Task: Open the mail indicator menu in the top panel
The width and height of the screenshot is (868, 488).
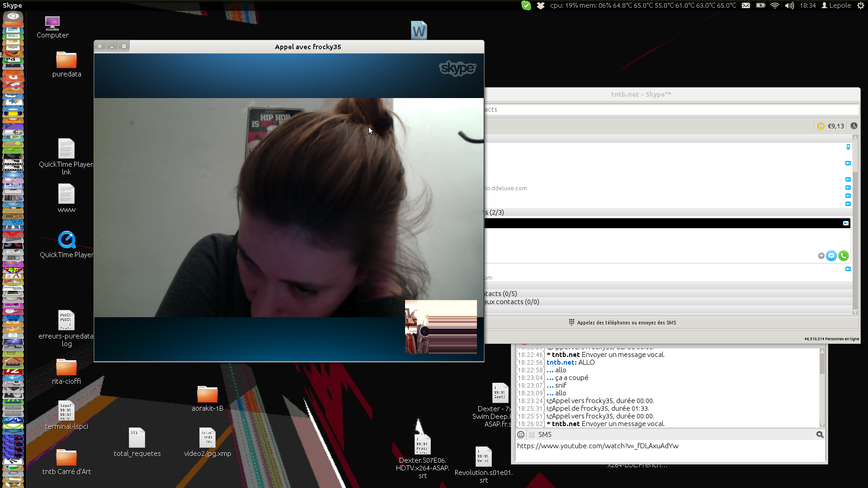Action: tap(746, 5)
